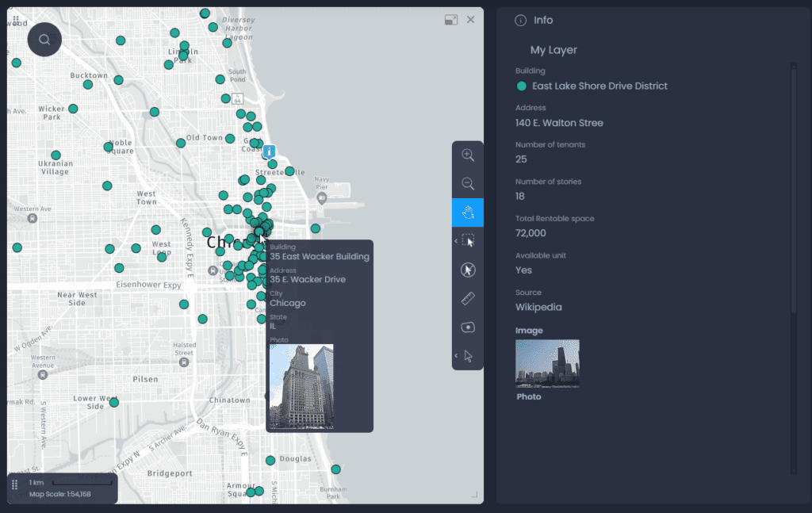Click the Info panel circle icon
812x513 pixels.
point(520,20)
